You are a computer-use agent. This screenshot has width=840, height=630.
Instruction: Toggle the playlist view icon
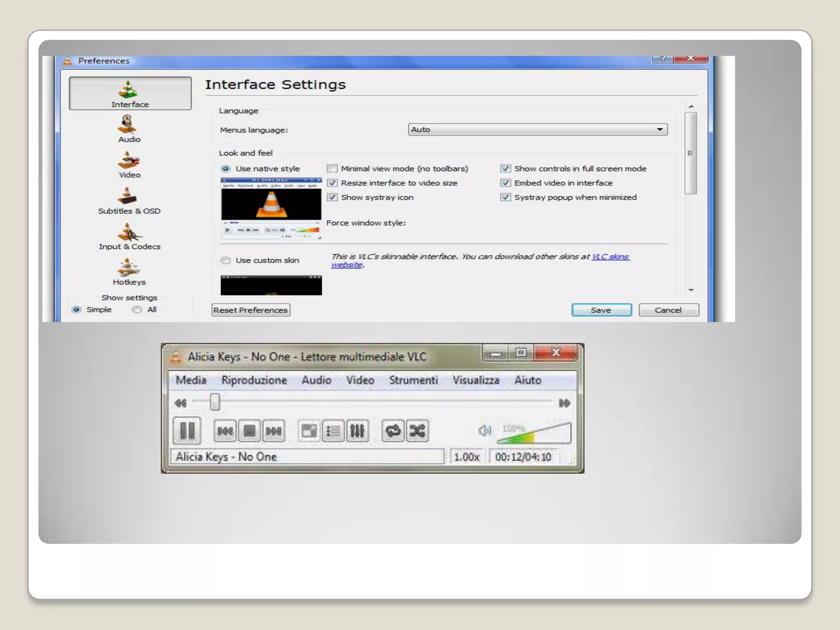pyautogui.click(x=333, y=431)
